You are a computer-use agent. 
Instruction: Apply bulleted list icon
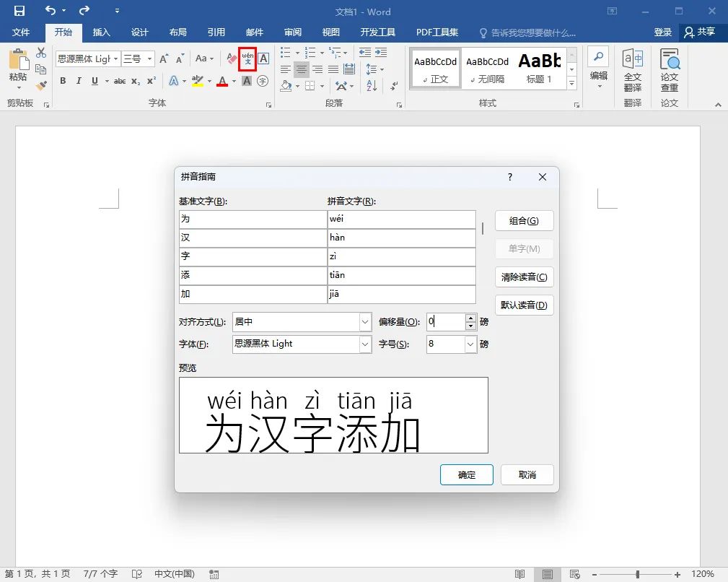click(286, 53)
